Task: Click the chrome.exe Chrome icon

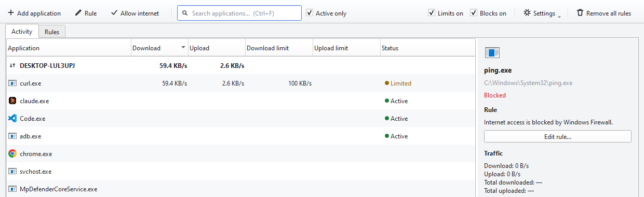Action: [12, 153]
